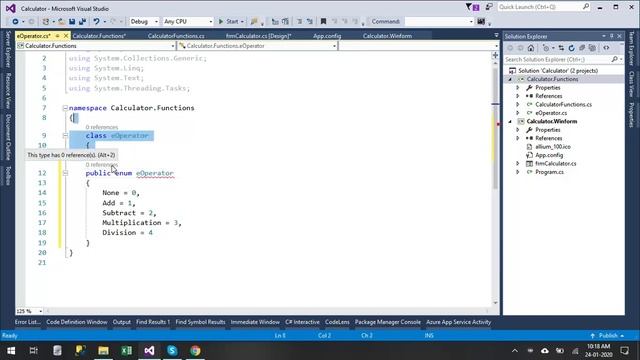
Task: Close the eOperator.cs editor tab
Action: [x=66, y=36]
